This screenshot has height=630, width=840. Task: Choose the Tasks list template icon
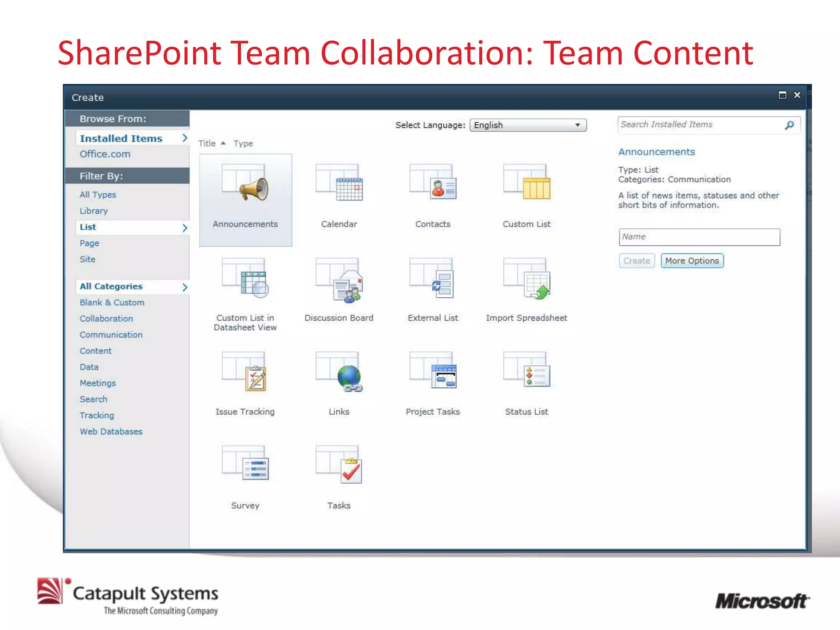[339, 464]
